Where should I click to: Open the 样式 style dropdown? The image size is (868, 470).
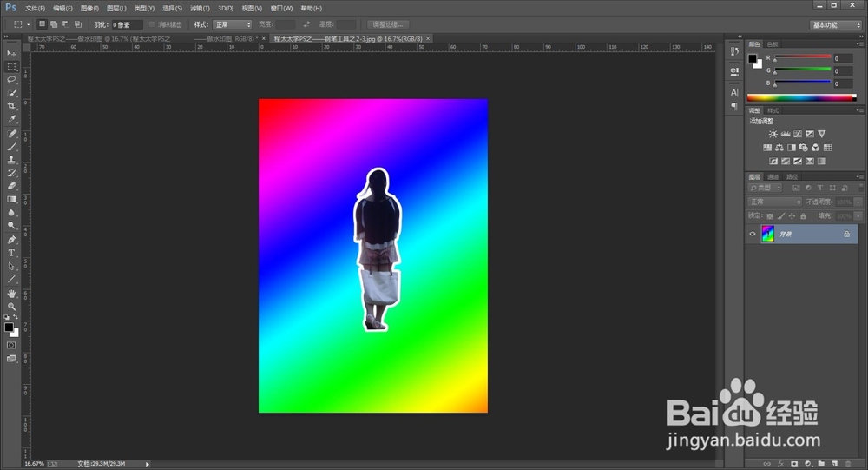233,24
